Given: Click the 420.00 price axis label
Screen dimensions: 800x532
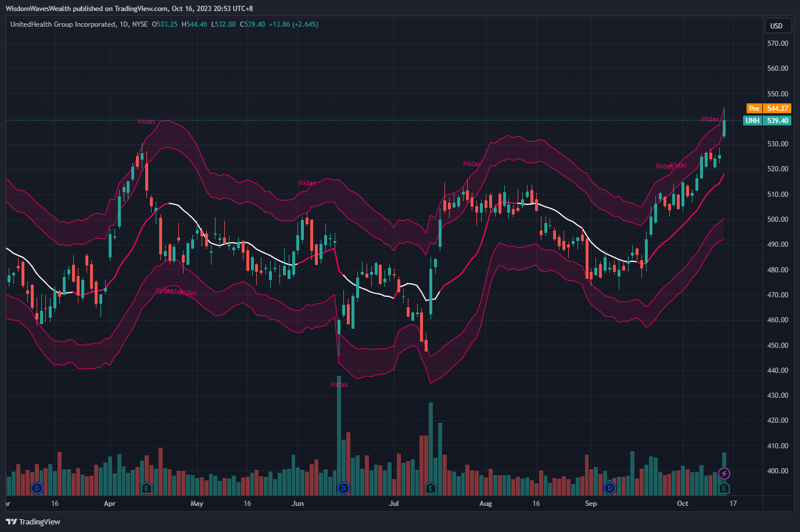Looking at the screenshot, I should [777, 420].
